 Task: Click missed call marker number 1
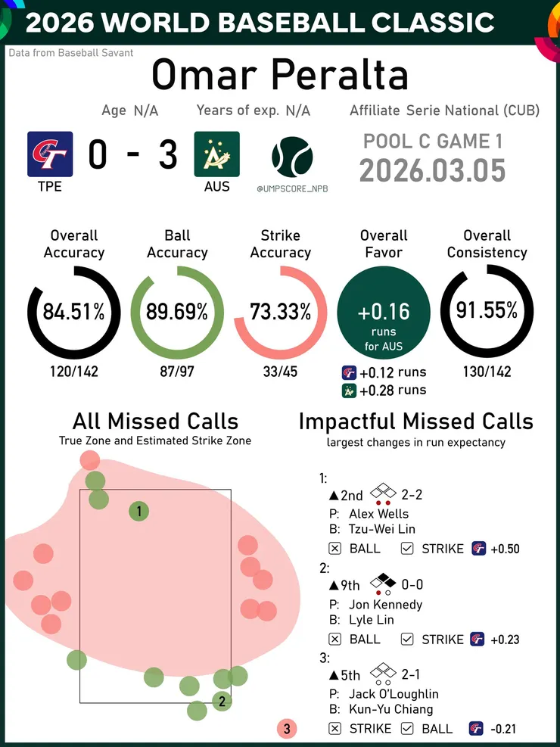pyautogui.click(x=139, y=512)
